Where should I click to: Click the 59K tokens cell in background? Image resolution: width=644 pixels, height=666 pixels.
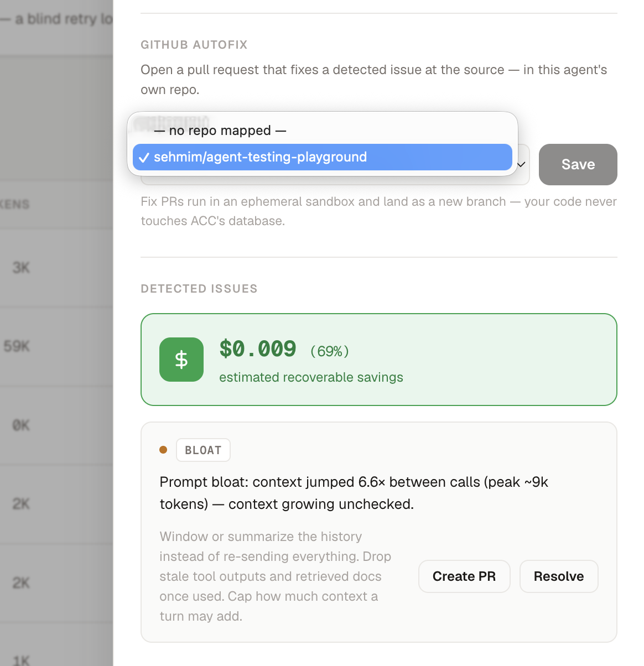[17, 347]
